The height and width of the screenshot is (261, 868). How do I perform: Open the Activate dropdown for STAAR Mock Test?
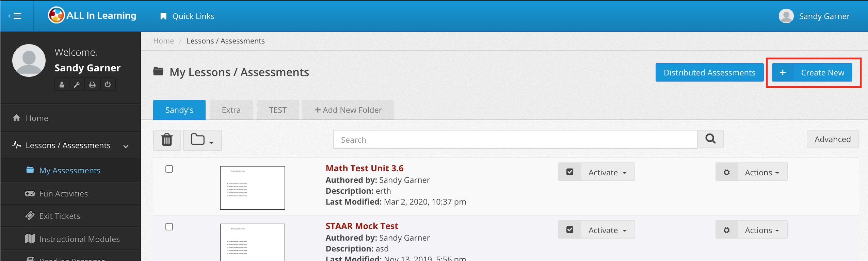click(608, 230)
